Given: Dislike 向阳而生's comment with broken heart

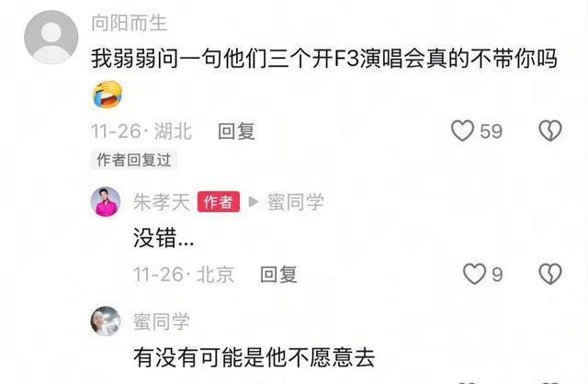Looking at the screenshot, I should 550,130.
